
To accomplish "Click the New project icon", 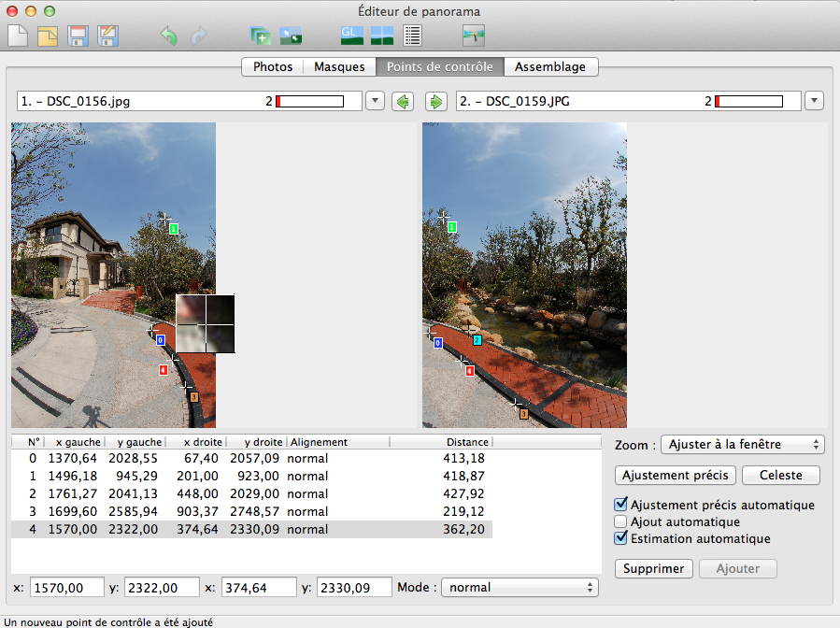I will 18,36.
